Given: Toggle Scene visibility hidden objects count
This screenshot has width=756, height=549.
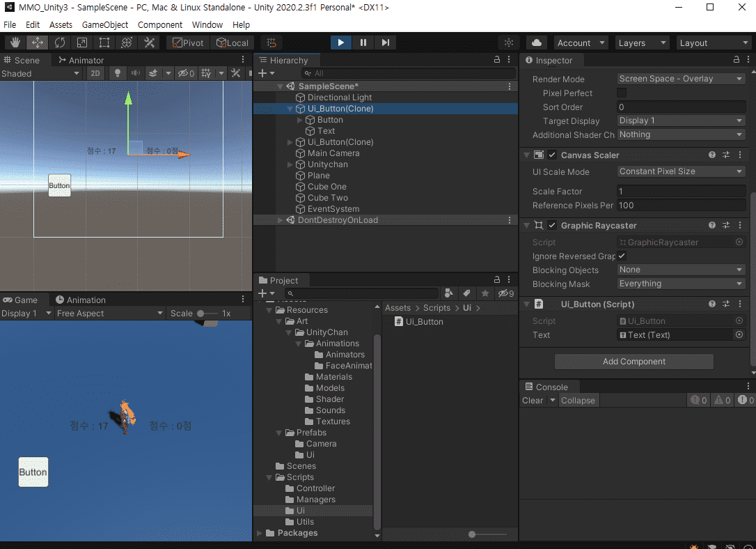Looking at the screenshot, I should [186, 73].
